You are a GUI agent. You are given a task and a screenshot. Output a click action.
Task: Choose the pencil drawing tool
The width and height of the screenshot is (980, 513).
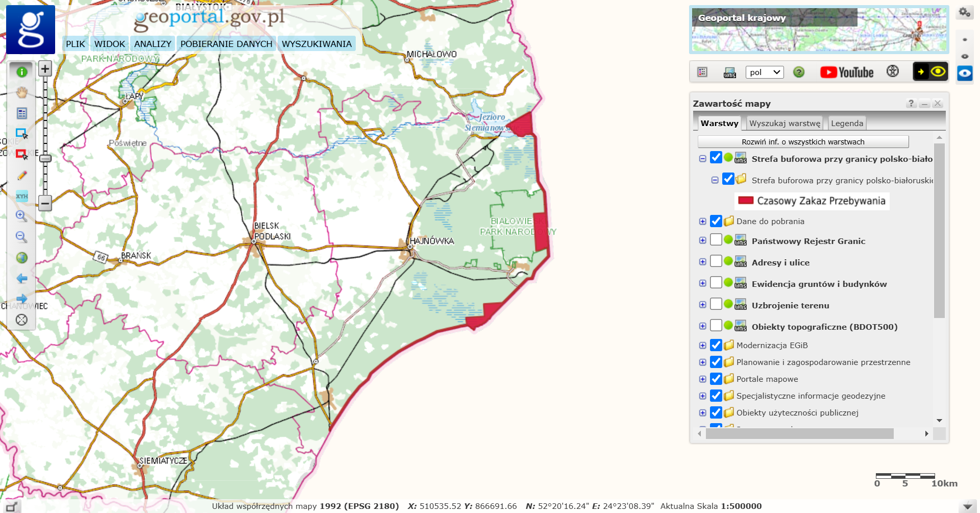coord(21,176)
